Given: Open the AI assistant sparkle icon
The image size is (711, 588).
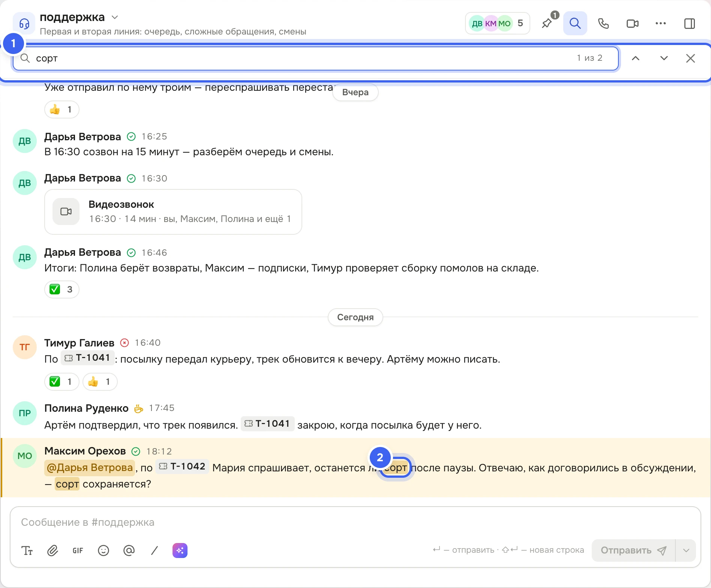Looking at the screenshot, I should coord(180,550).
